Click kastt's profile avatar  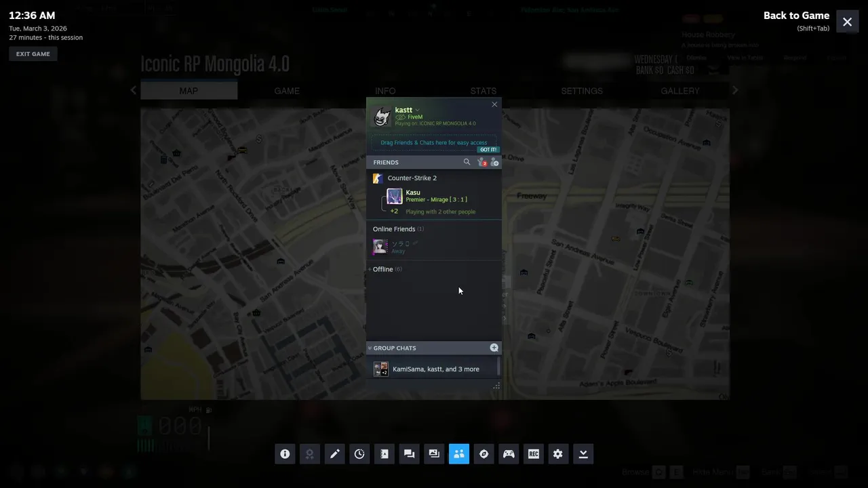[x=382, y=117]
